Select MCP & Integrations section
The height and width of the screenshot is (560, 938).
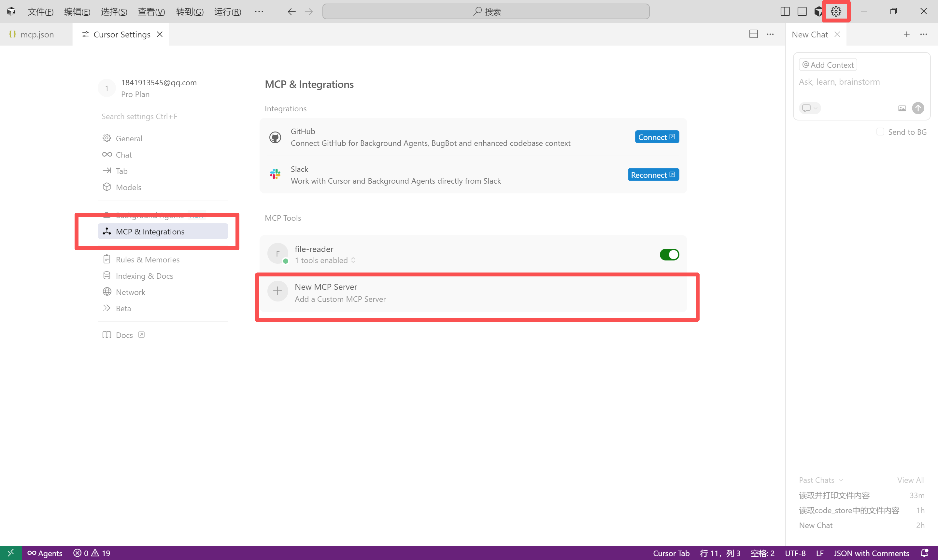click(x=163, y=231)
